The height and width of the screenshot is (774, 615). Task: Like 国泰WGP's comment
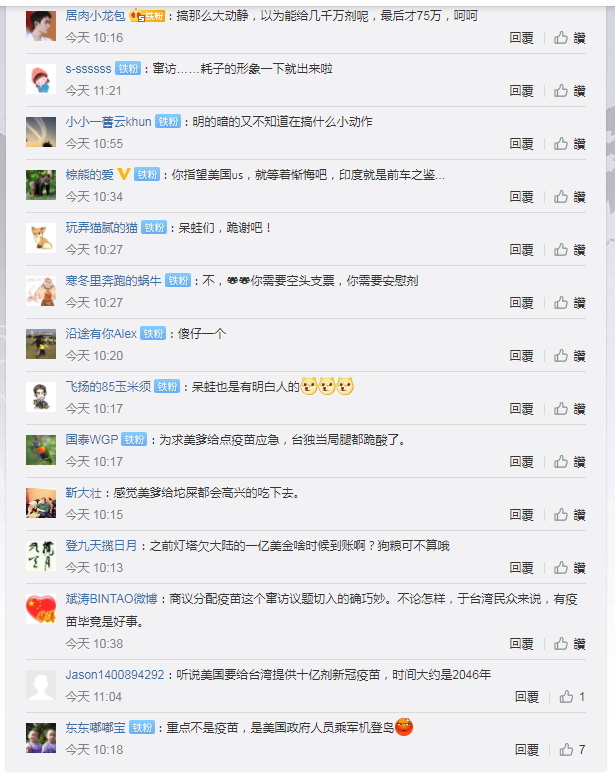pos(569,462)
